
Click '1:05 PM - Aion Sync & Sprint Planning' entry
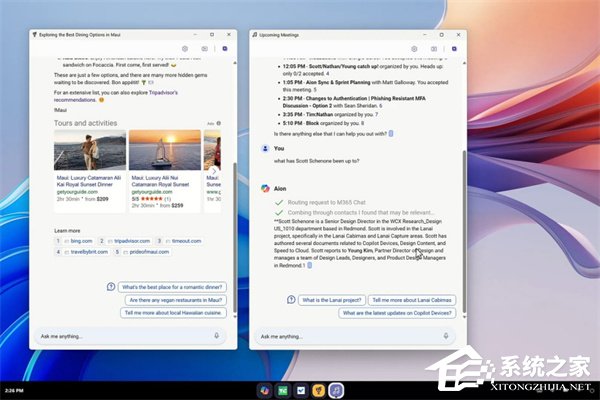(365, 86)
